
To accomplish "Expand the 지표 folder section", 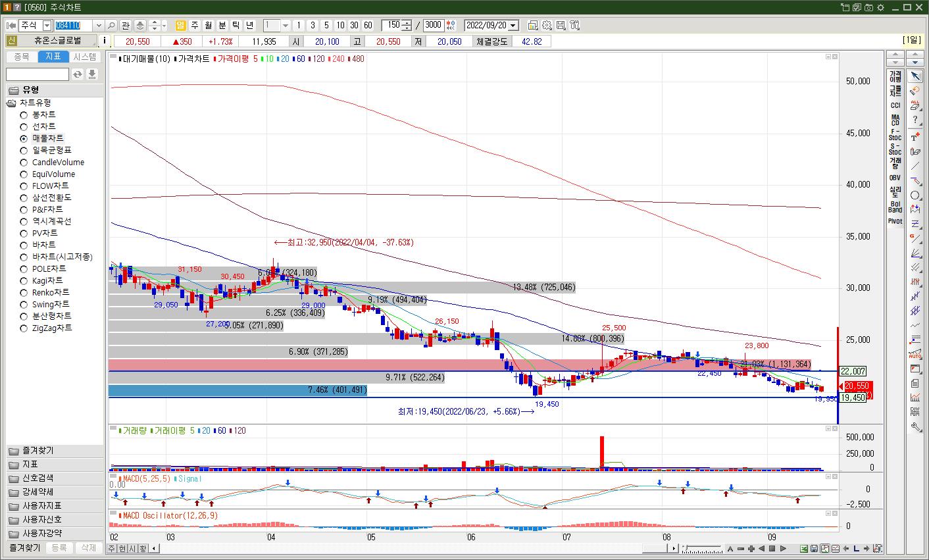I will (55, 465).
